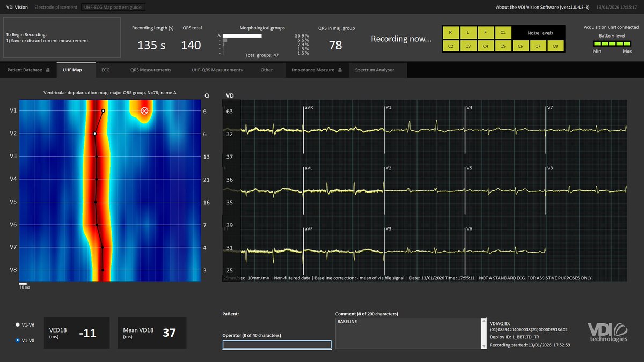
Task: Click the aVR lead label on the ECG
Action: 309,108
